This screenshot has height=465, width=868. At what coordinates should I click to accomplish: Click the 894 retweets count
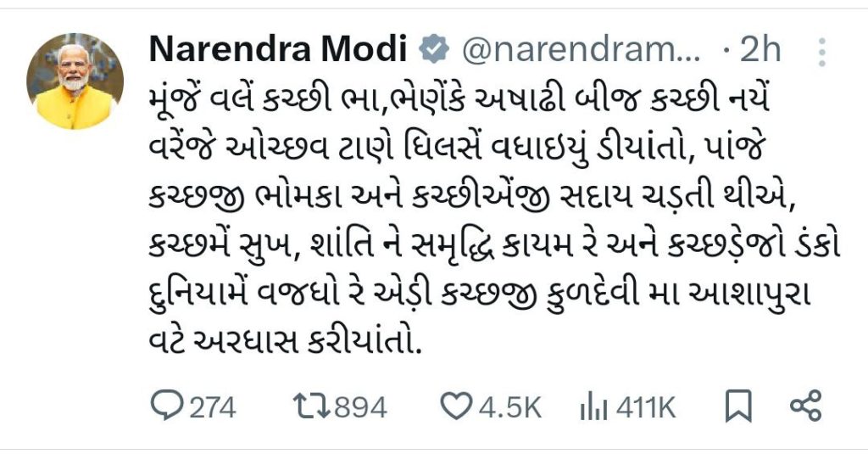point(359,408)
